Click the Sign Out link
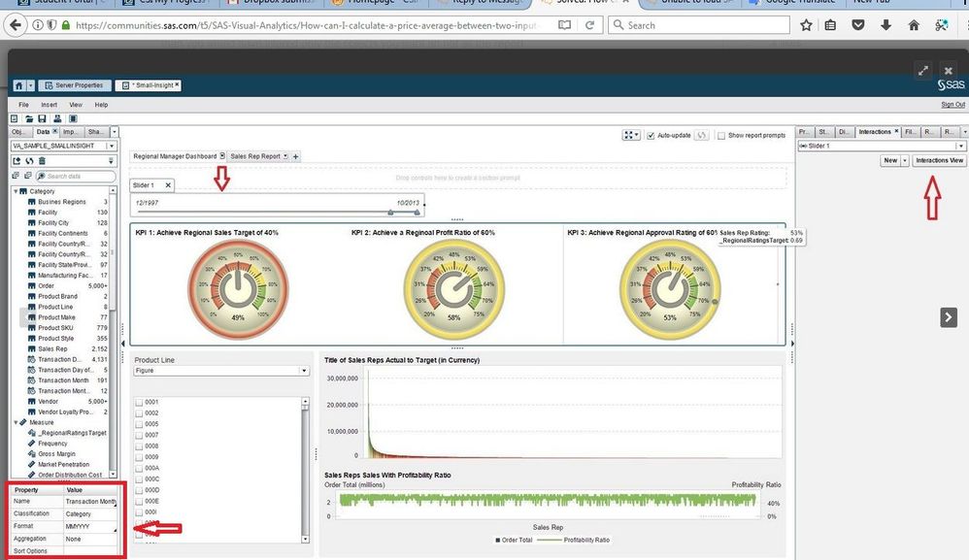The height and width of the screenshot is (560, 969). click(952, 105)
